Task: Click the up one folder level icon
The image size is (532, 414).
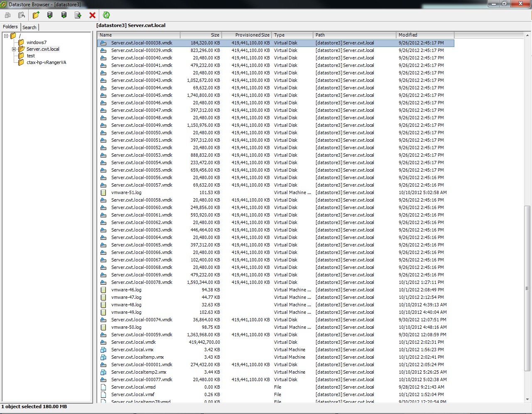Action: [22, 15]
